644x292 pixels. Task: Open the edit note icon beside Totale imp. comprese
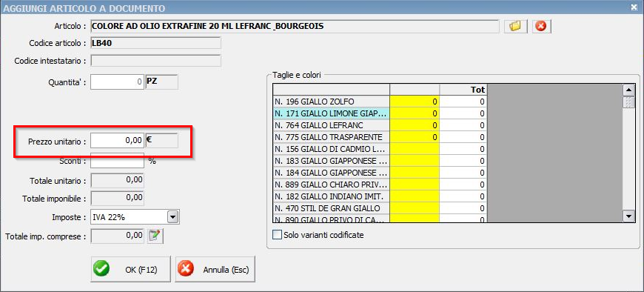pos(155,236)
